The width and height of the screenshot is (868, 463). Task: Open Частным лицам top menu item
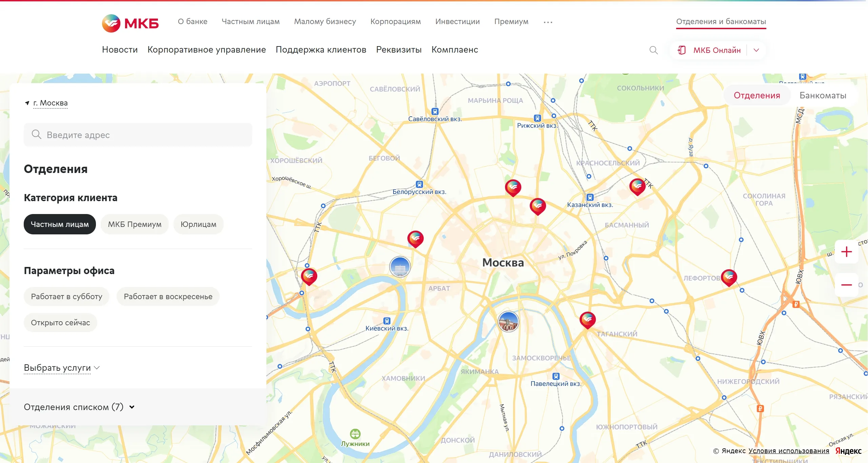pyautogui.click(x=250, y=21)
